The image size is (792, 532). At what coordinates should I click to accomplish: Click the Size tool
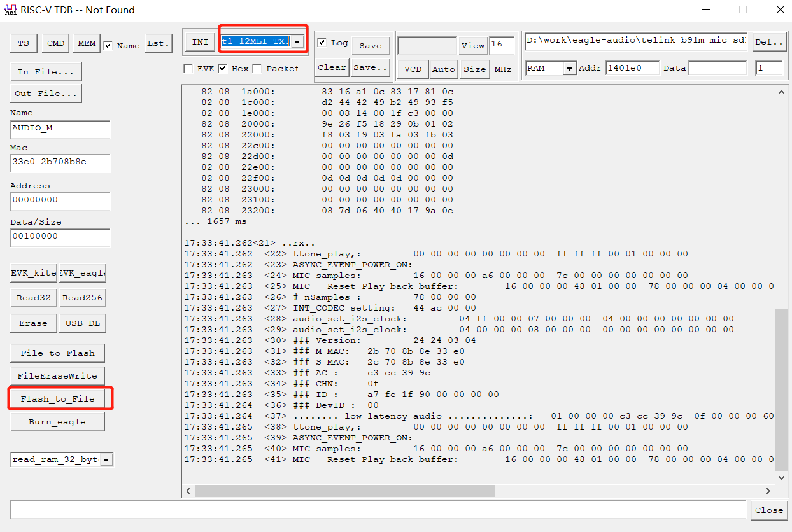click(x=474, y=69)
